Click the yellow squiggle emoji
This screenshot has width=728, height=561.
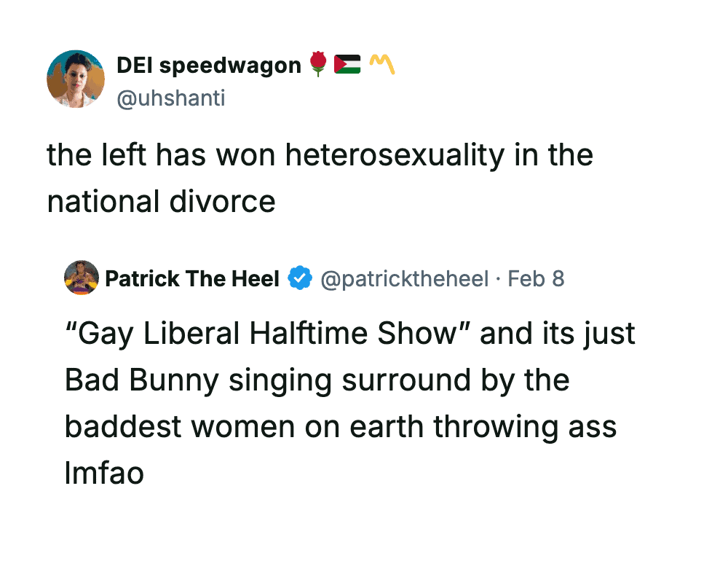tap(382, 65)
